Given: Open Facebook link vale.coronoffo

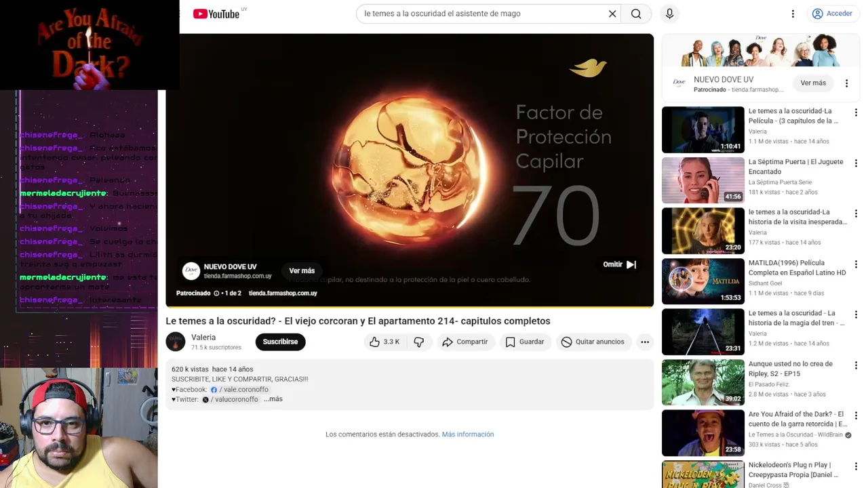Looking at the screenshot, I should [x=239, y=390].
